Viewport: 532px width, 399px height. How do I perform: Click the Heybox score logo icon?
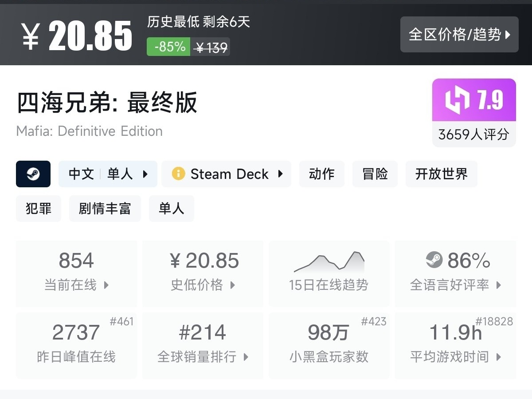coord(457,100)
